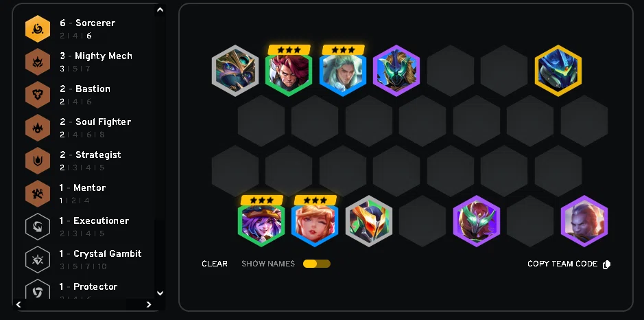The width and height of the screenshot is (644, 320).
Task: Select the purple-haired three-star champion with hat
Action: 261,221
